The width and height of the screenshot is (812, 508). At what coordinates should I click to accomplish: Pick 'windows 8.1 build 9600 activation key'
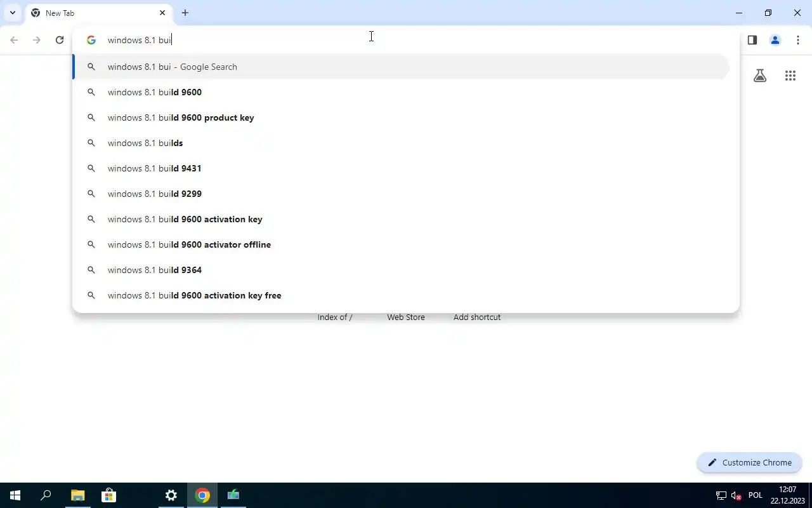(401, 219)
